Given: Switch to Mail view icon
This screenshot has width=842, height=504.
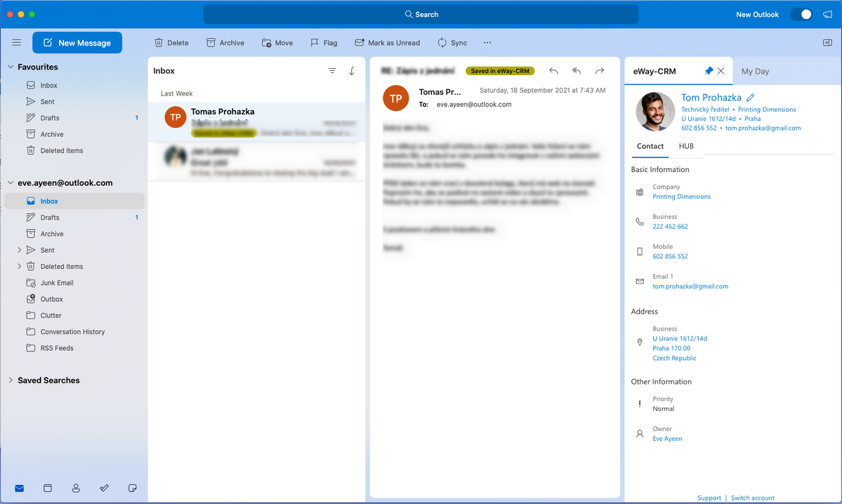Looking at the screenshot, I should coord(20,488).
